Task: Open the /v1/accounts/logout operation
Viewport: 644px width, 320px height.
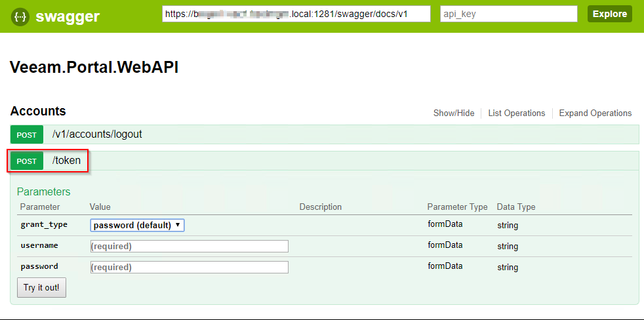Action: [x=97, y=134]
